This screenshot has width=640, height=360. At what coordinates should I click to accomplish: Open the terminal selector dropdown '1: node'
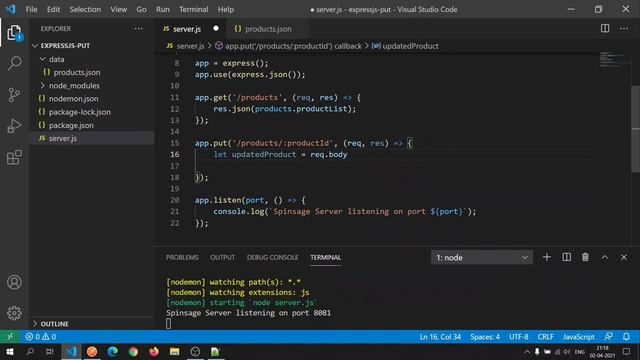coord(482,258)
